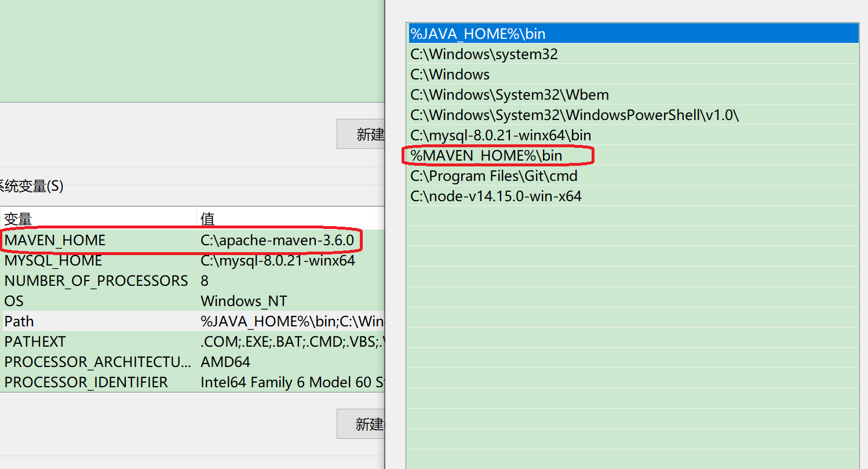Screen dimensions: 868x469
Task: Select the OS variable with Windows_NT value
Action: [x=14, y=301]
